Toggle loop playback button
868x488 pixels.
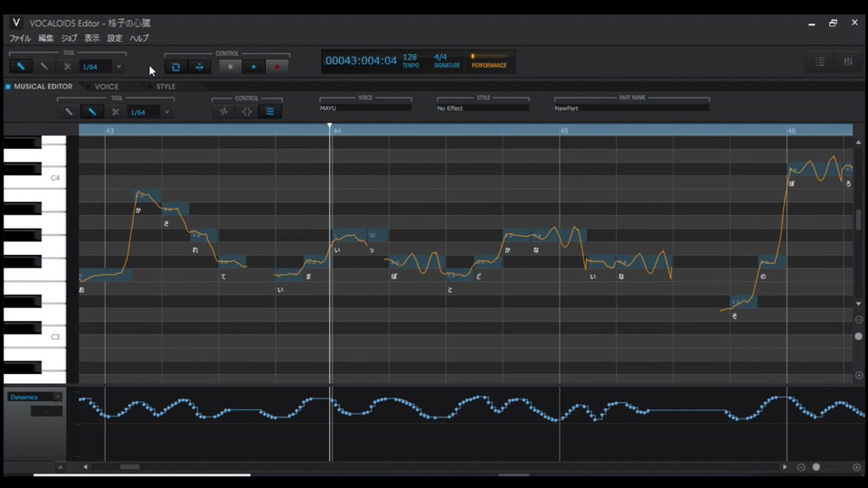click(176, 67)
